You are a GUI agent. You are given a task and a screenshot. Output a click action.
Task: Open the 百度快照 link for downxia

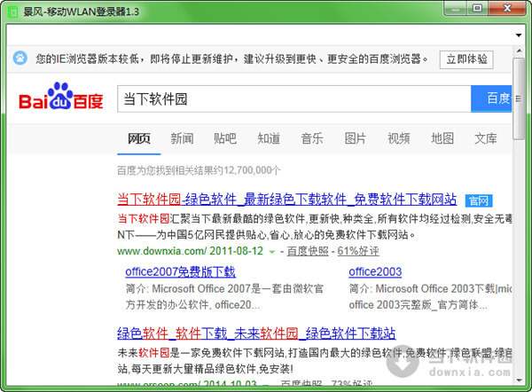[308, 251]
